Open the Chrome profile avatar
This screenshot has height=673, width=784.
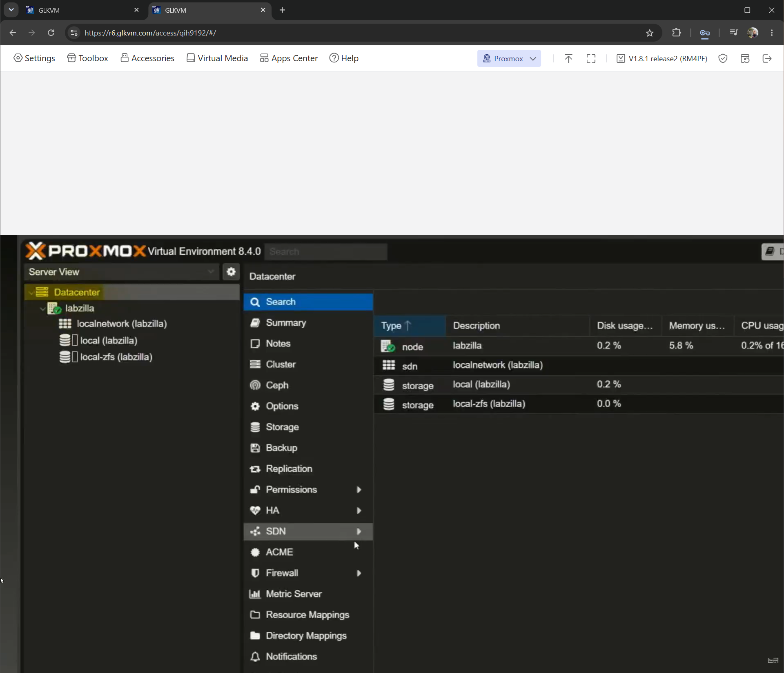click(753, 33)
